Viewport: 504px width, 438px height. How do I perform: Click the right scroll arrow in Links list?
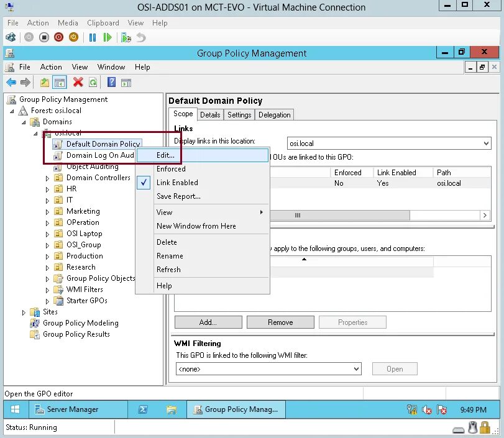[485, 215]
